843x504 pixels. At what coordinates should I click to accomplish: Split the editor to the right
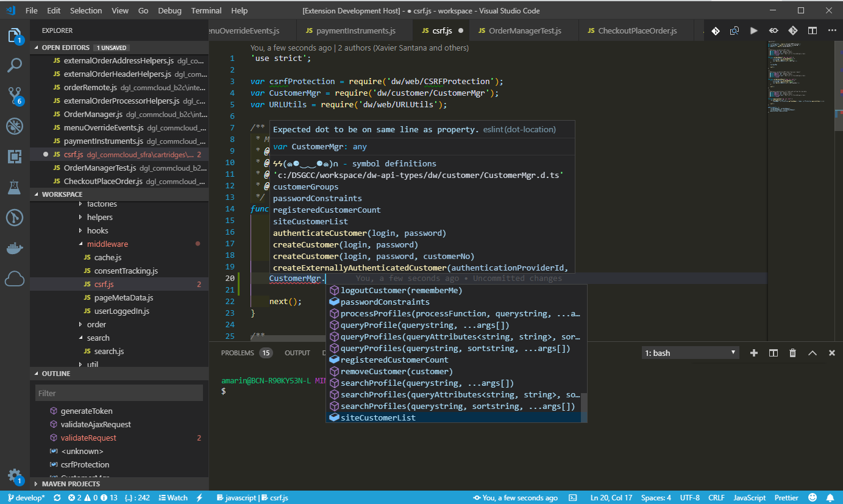pos(813,30)
